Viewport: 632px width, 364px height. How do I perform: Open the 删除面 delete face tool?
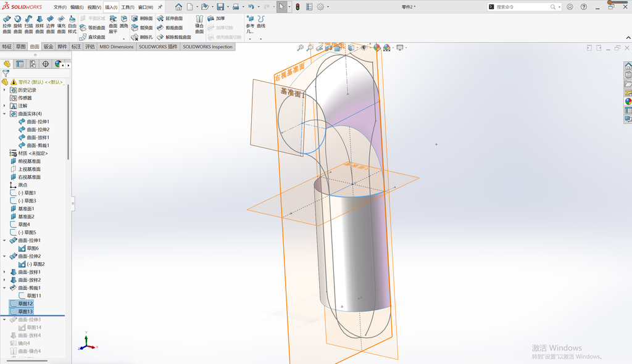(x=143, y=19)
